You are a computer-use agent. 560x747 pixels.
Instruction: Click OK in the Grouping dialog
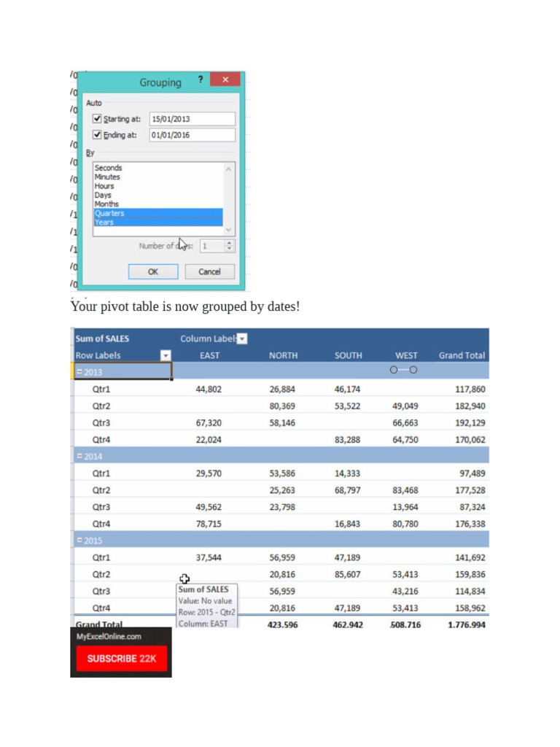point(153,271)
